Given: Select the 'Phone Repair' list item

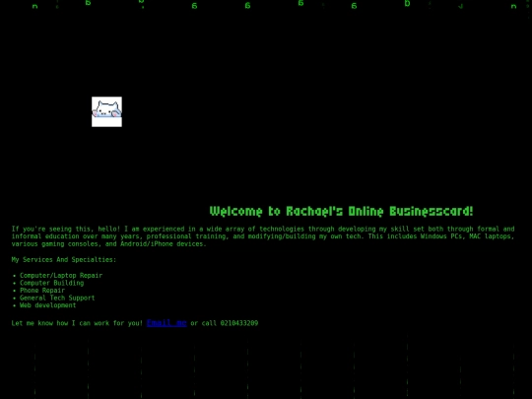Looking at the screenshot, I should pyautogui.click(x=42, y=291).
